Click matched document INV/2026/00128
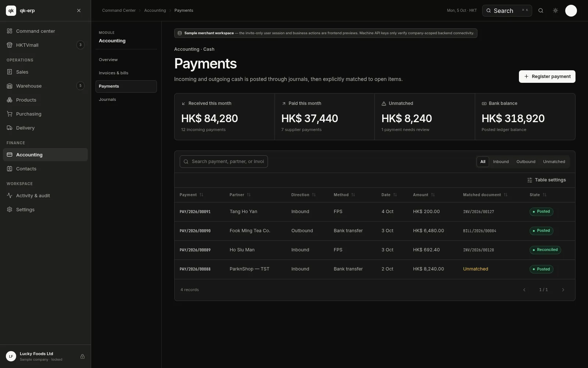The image size is (588, 368). tap(478, 250)
